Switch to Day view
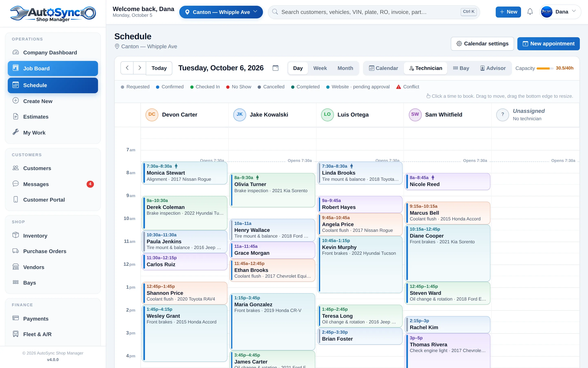The height and width of the screenshot is (368, 588). pos(298,68)
